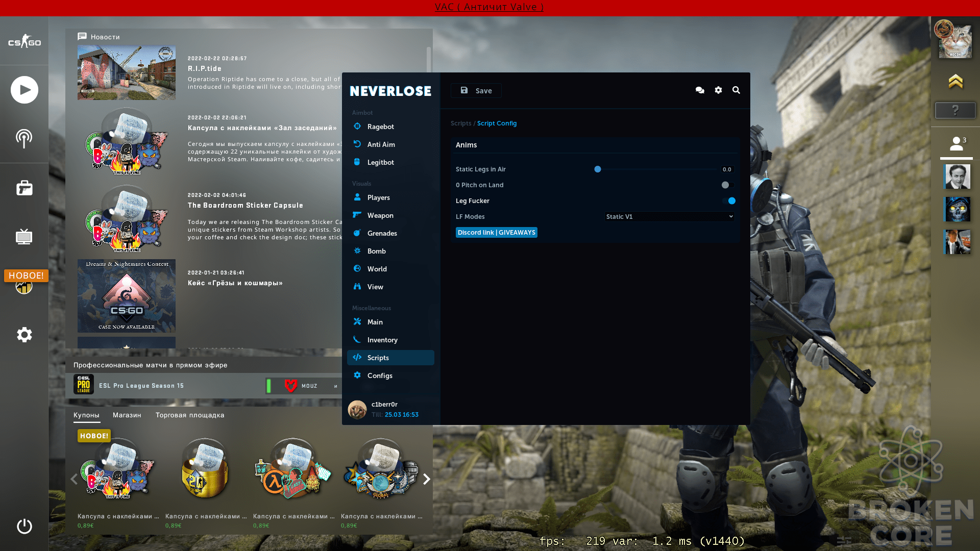Toggle 0 Pitch on Land switch
980x551 pixels.
[x=728, y=185]
